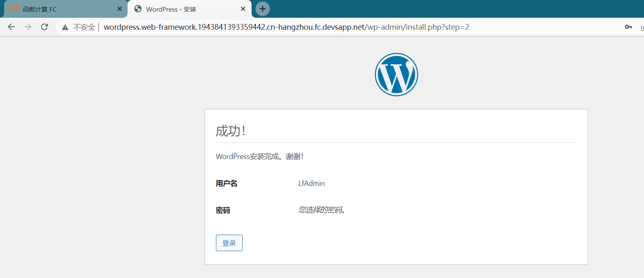Open the saved password key icon
Image resolution: width=644 pixels, height=278 pixels.
coord(628,27)
